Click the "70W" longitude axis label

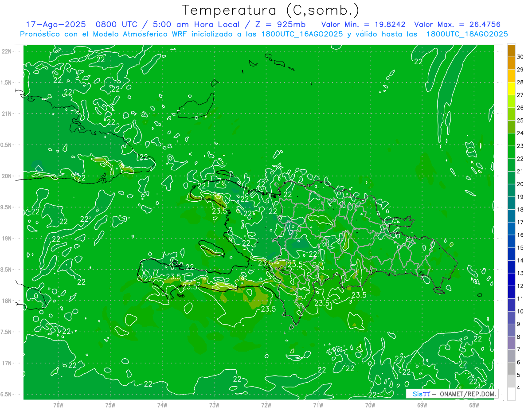pos(370,405)
